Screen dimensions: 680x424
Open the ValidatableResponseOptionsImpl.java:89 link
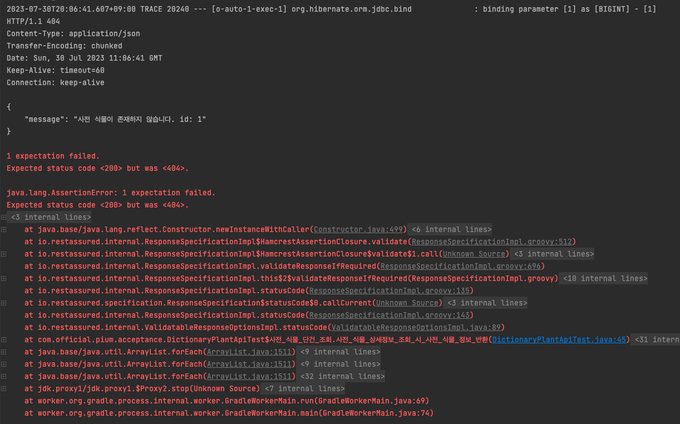419,327
